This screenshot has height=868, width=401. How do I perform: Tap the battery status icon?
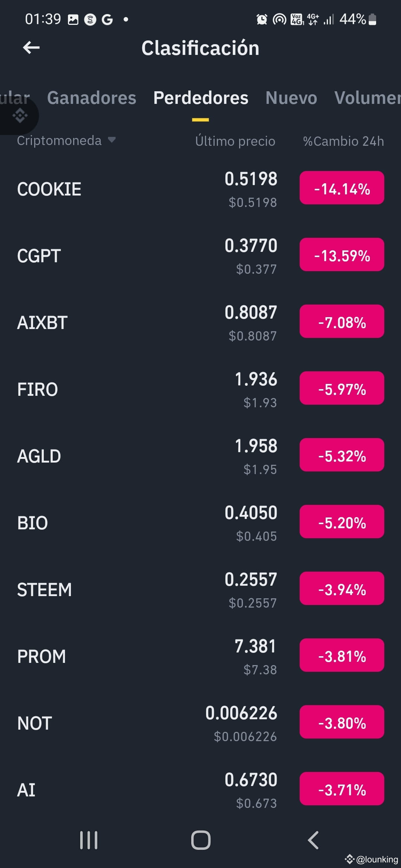373,19
